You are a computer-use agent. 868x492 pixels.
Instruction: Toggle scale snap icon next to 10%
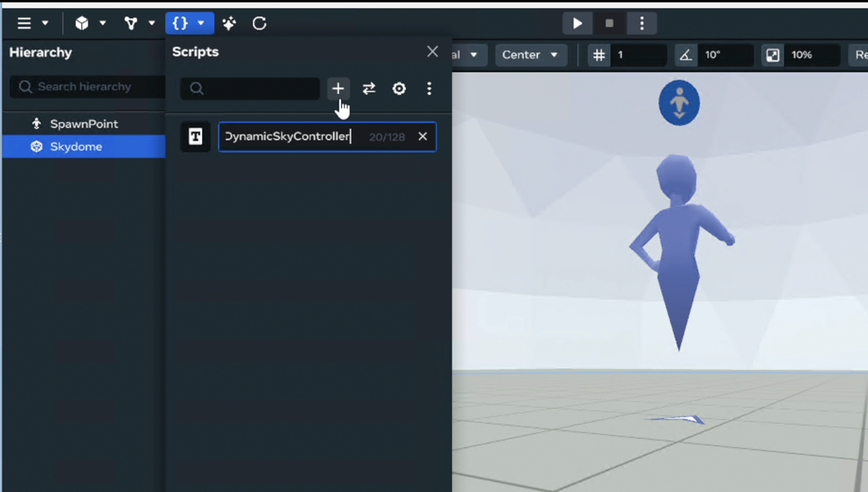[773, 55]
